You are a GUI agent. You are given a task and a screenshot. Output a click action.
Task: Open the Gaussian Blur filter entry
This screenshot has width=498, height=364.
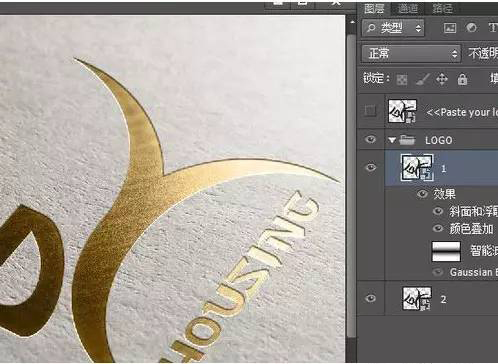(x=473, y=272)
